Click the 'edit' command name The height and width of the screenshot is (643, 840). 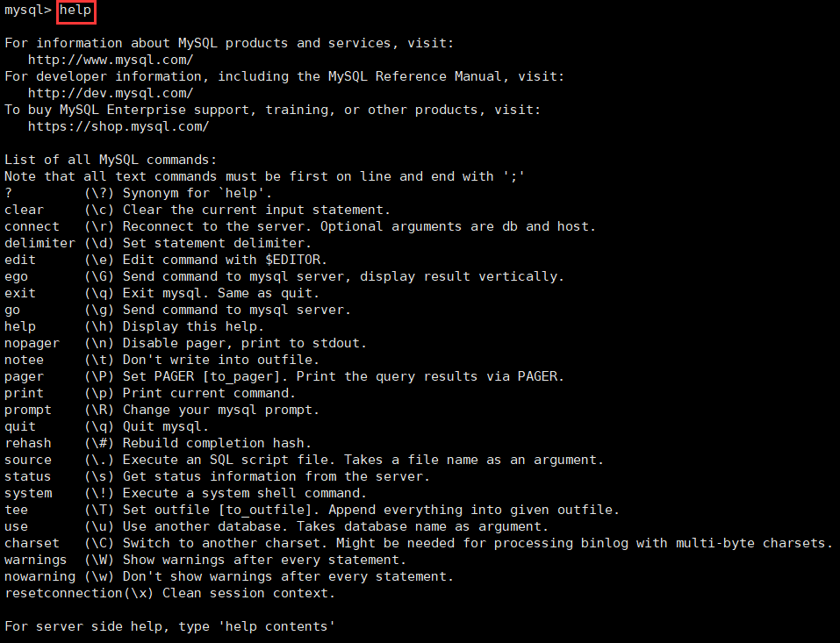19,260
